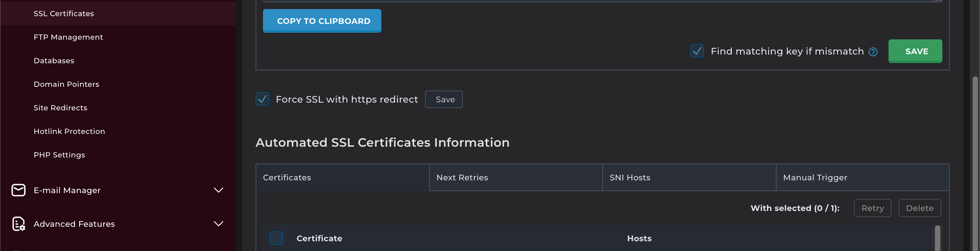This screenshot has width=980, height=251.
Task: Toggle Find matching key if mismatch checkbox
Action: pyautogui.click(x=696, y=51)
